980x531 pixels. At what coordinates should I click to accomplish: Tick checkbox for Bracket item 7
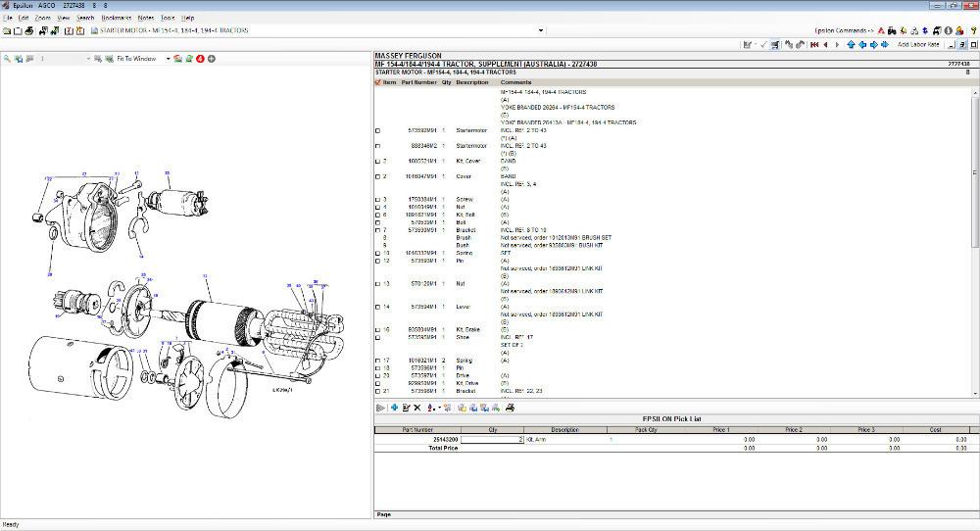tap(377, 230)
